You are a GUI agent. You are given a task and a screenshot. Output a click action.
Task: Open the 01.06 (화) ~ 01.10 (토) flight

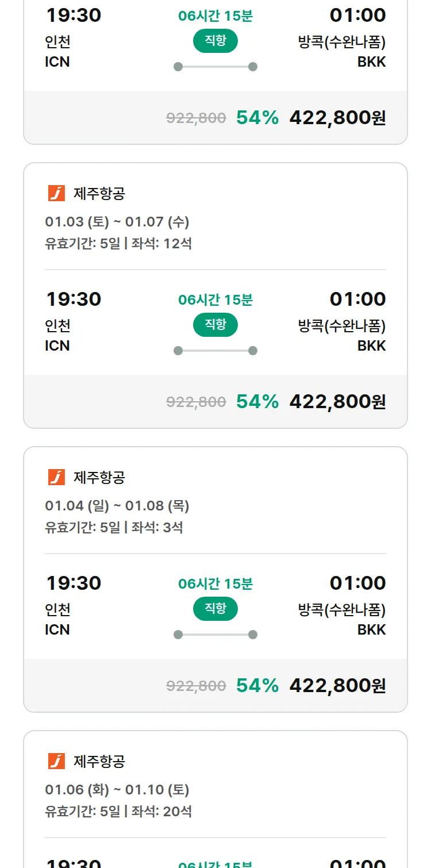[x=117, y=790]
